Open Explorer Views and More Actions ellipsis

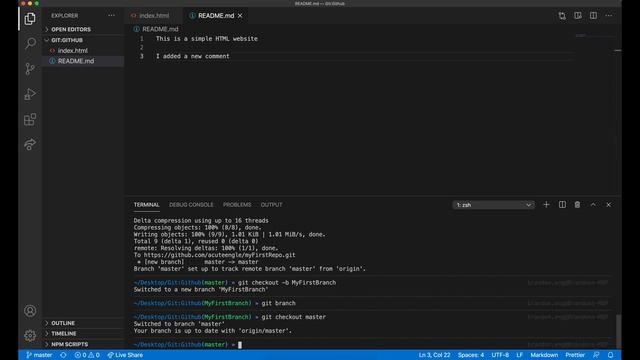click(111, 16)
